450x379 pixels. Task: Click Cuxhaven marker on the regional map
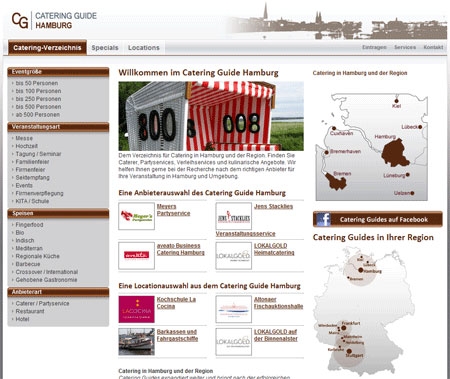click(x=334, y=128)
